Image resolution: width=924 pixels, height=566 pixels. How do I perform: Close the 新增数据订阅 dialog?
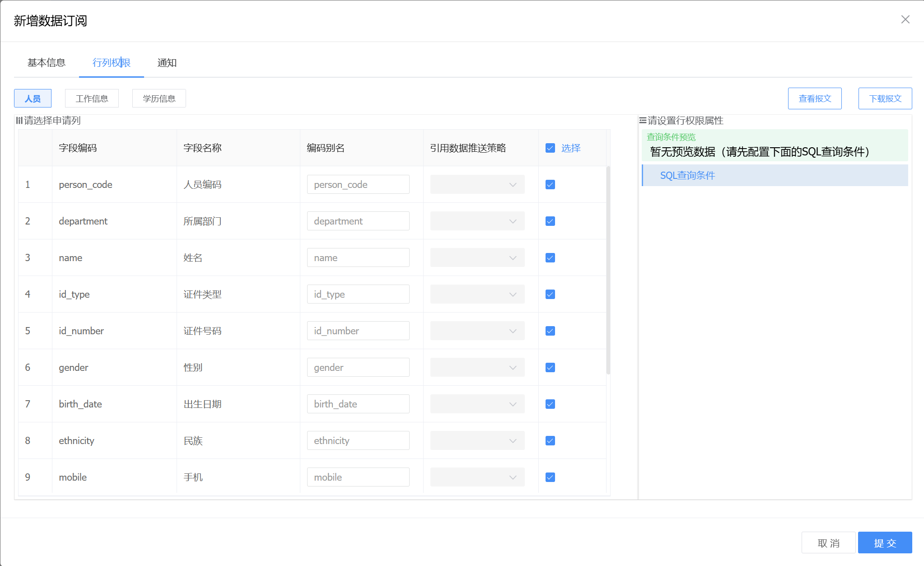[905, 19]
